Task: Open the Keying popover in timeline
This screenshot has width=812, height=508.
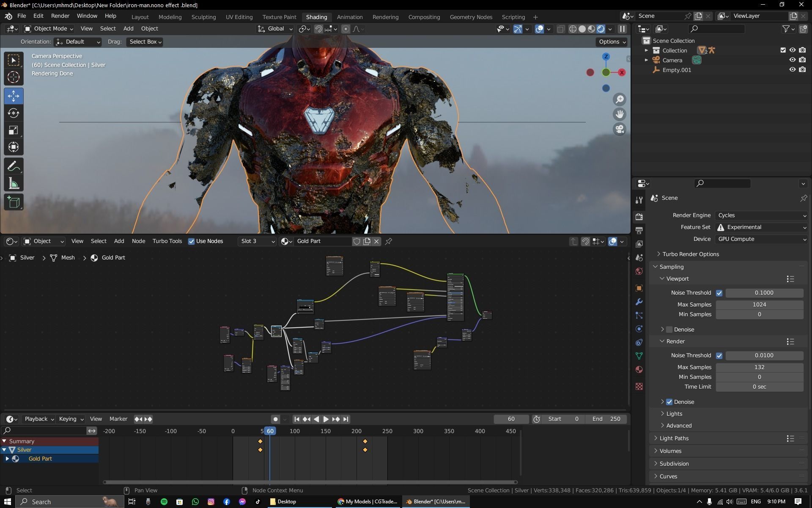Action: [71, 419]
